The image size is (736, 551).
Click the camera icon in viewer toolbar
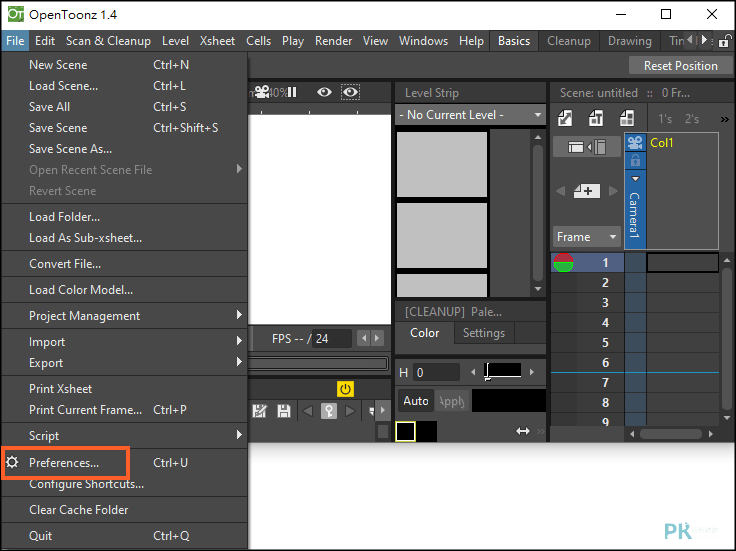262,92
